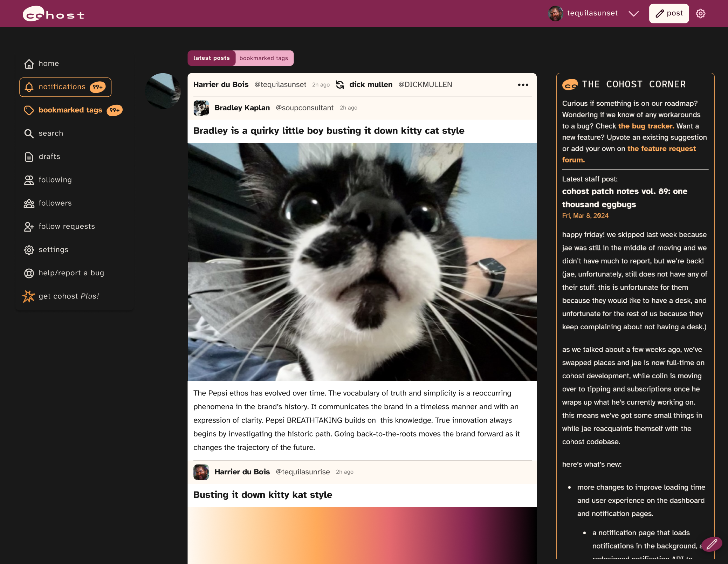Go to the following page in sidebar
The image size is (728, 564).
click(x=55, y=180)
